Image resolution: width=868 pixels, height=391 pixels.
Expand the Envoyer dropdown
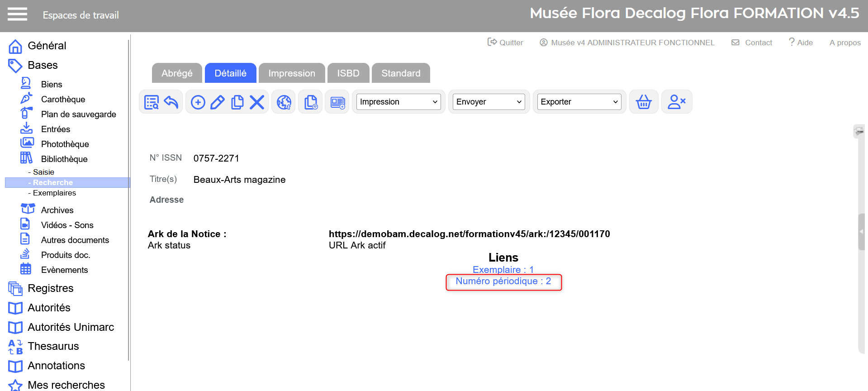click(489, 102)
